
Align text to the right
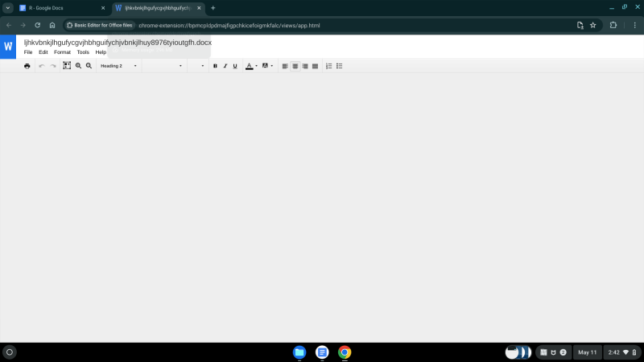point(305,66)
